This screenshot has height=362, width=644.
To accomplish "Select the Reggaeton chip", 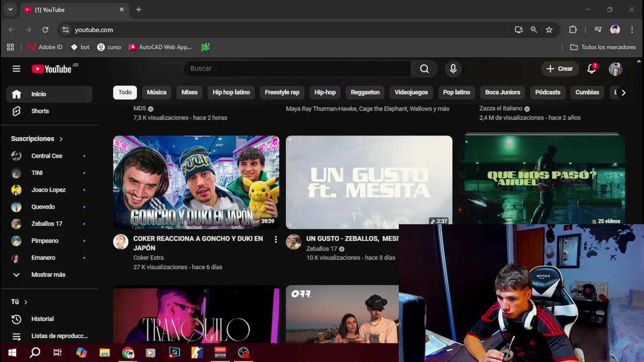I will coord(365,93).
